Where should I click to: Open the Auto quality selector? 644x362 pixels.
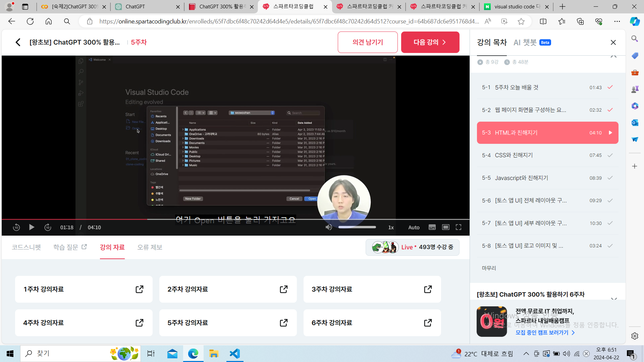(x=414, y=227)
